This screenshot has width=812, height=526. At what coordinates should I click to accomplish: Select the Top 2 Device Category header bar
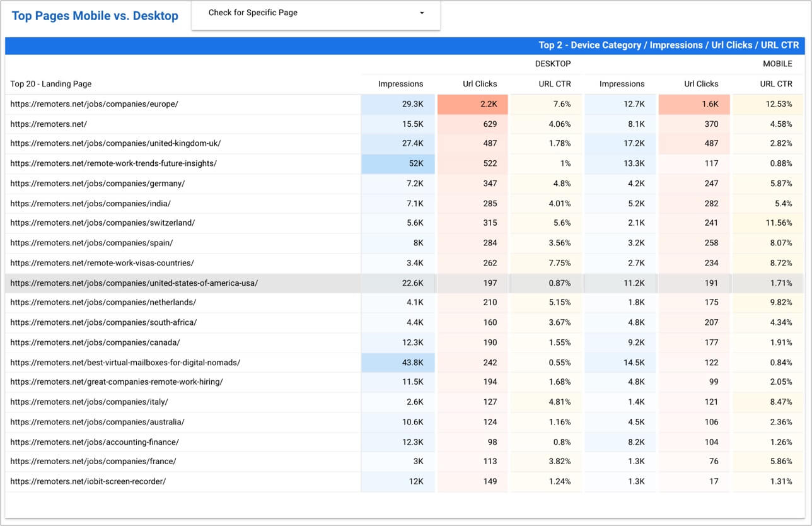(x=405, y=45)
